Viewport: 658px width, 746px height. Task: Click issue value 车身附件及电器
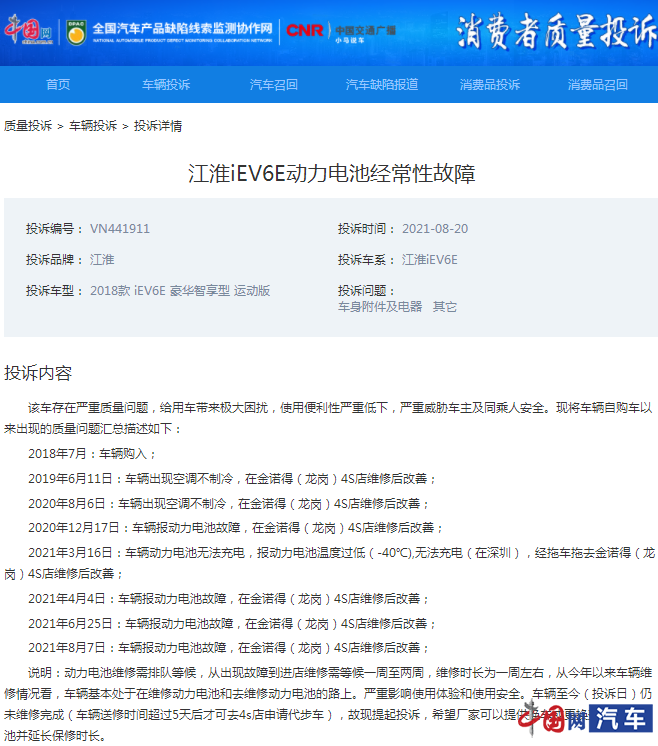(380, 307)
